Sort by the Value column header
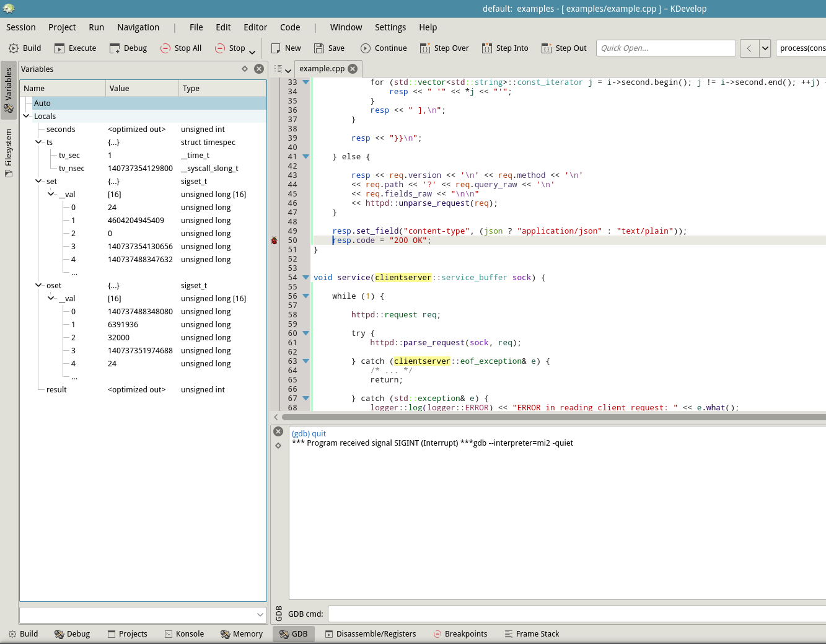 coord(142,88)
